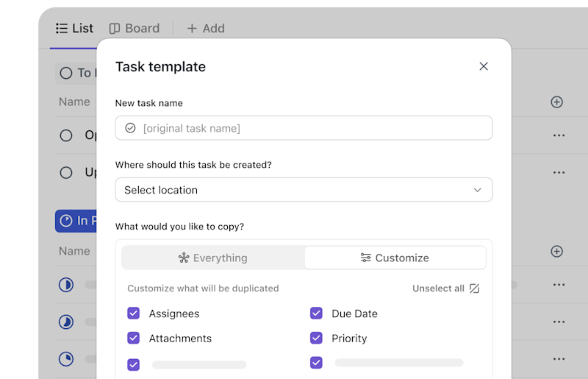
Task: Uncheck the Due Date checkbox
Action: [316, 314]
